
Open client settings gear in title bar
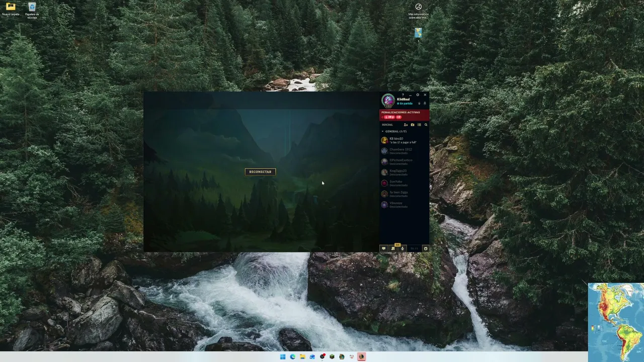[x=417, y=95]
